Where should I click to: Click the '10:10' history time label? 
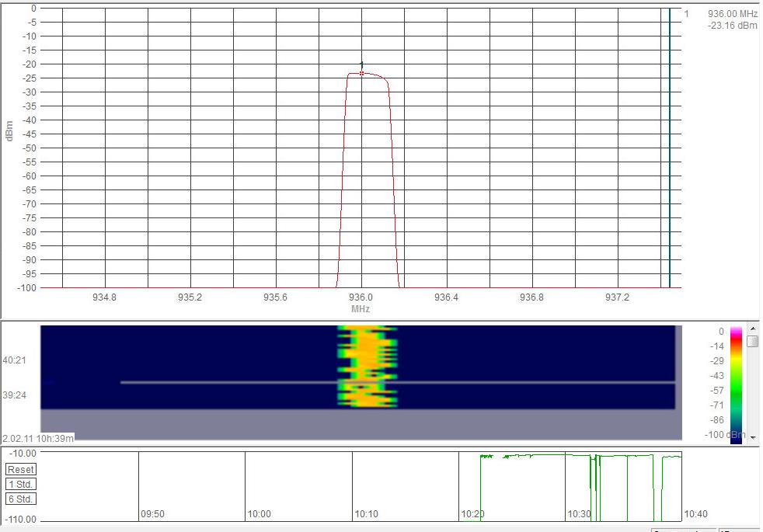point(367,514)
